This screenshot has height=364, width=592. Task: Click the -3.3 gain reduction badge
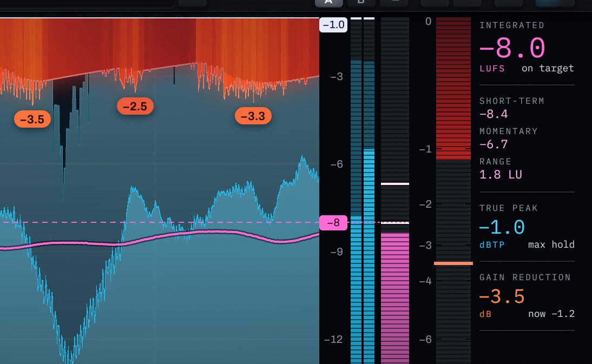[253, 116]
